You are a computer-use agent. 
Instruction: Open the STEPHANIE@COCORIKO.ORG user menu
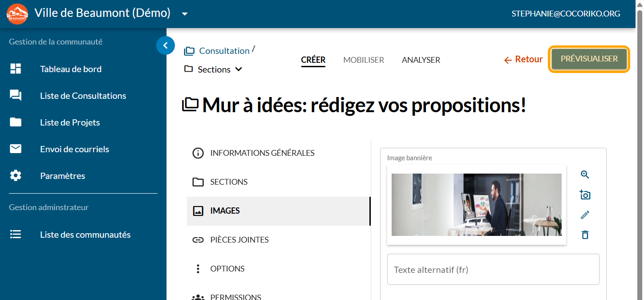point(566,14)
